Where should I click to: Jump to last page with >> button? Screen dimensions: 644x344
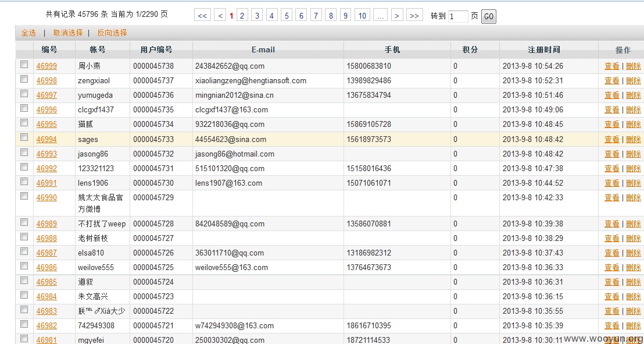(x=414, y=16)
